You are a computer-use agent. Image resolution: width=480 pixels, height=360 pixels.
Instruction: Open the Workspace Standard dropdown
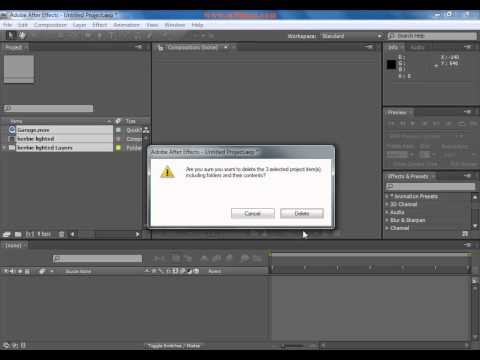click(x=351, y=36)
